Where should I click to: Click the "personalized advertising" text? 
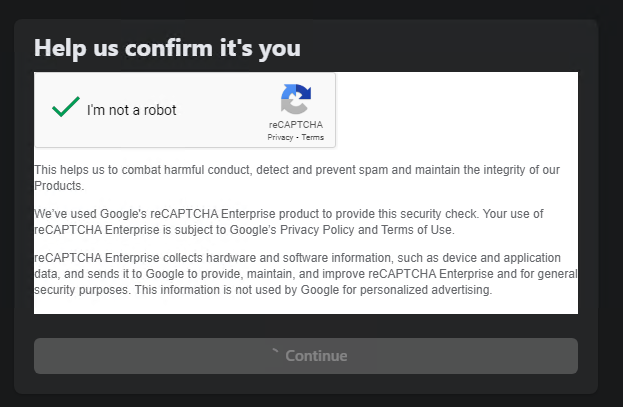coord(426,290)
